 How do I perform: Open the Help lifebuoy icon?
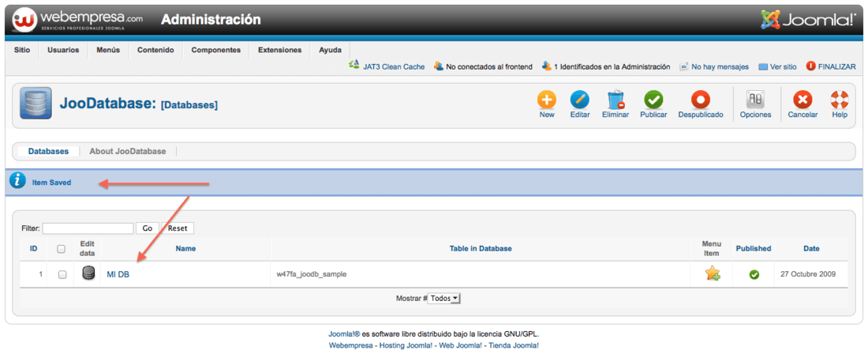coord(840,100)
